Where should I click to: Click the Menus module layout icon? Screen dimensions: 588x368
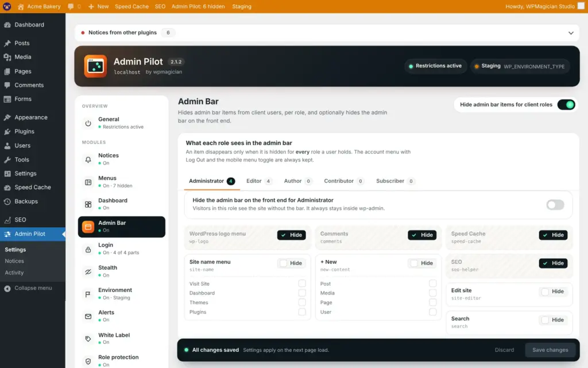point(88,182)
